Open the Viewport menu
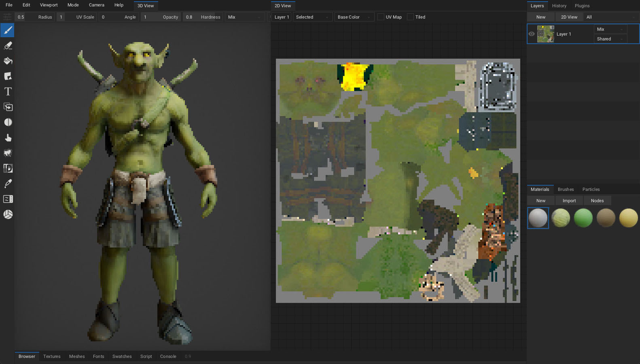 (49, 5)
